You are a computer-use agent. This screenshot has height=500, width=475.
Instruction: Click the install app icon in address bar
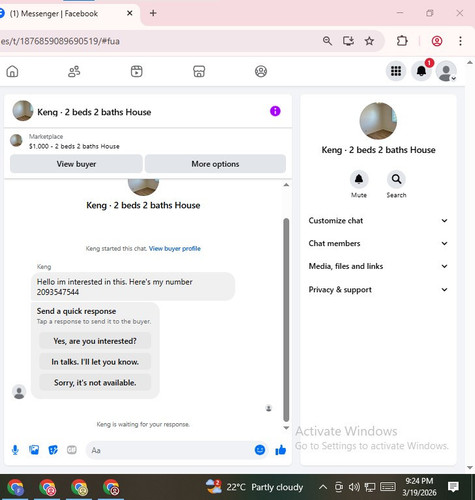pyautogui.click(x=348, y=41)
